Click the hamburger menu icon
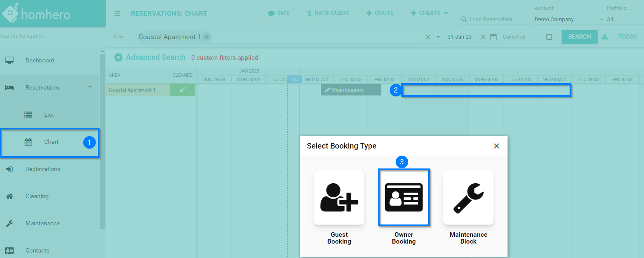 click(117, 13)
